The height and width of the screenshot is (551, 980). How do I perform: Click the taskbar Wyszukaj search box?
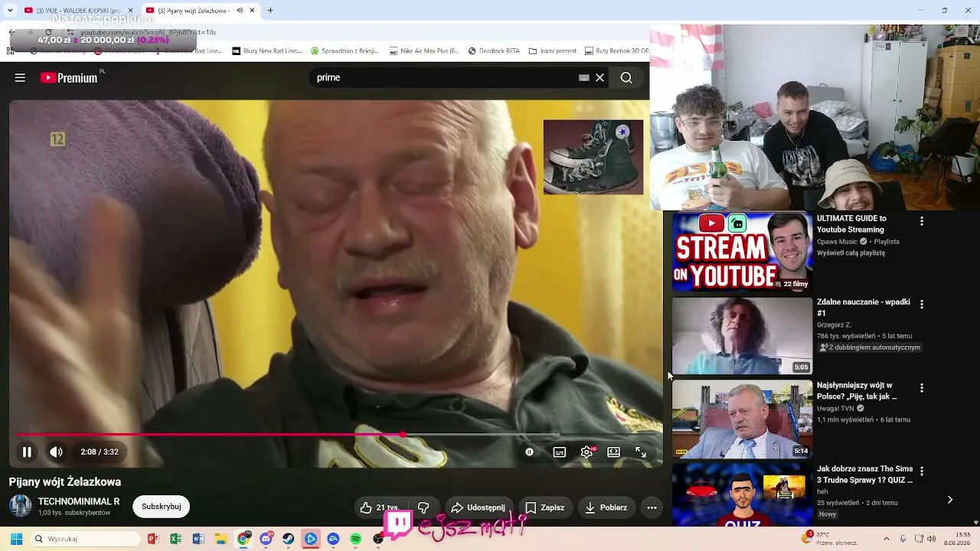[84, 539]
